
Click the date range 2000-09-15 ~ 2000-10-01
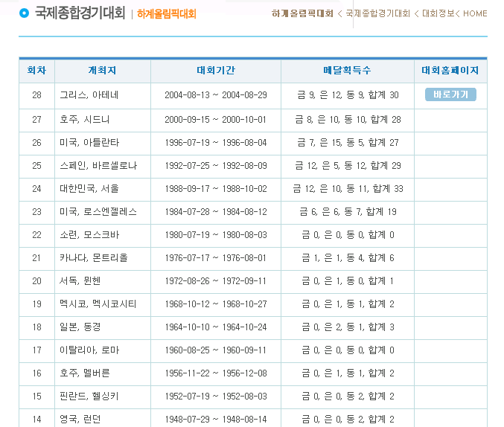(216, 120)
